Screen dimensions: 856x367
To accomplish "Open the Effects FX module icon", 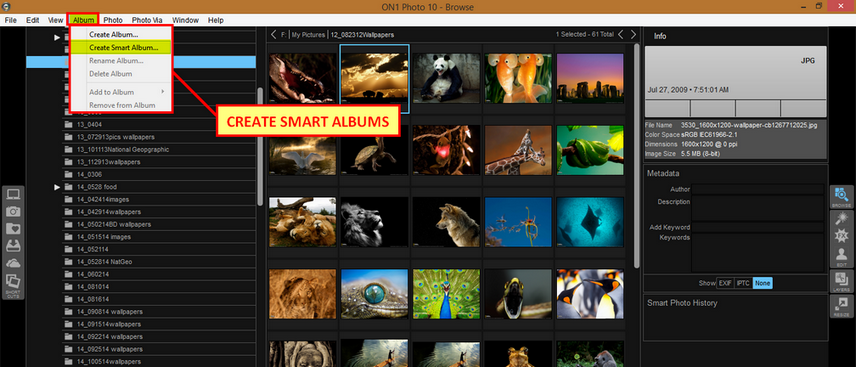I will (x=841, y=236).
